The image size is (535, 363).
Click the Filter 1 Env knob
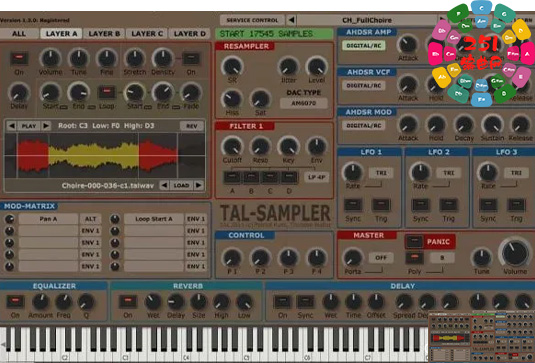(x=317, y=147)
